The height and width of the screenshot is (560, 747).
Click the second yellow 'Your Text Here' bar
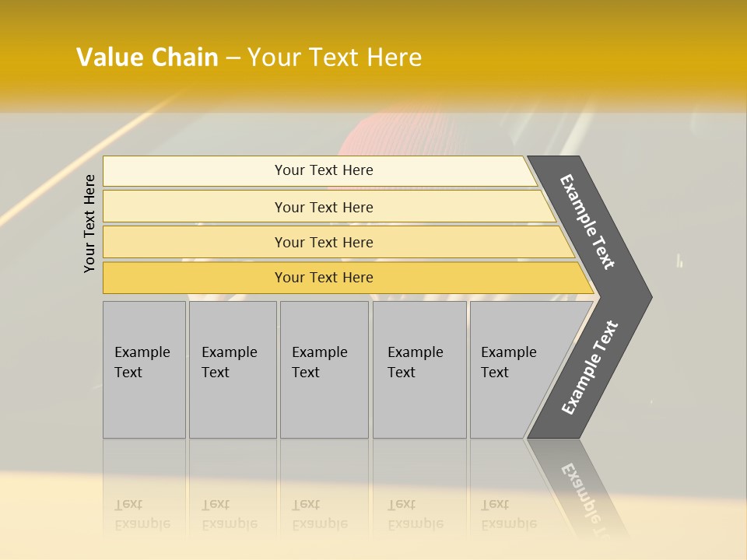328,207
